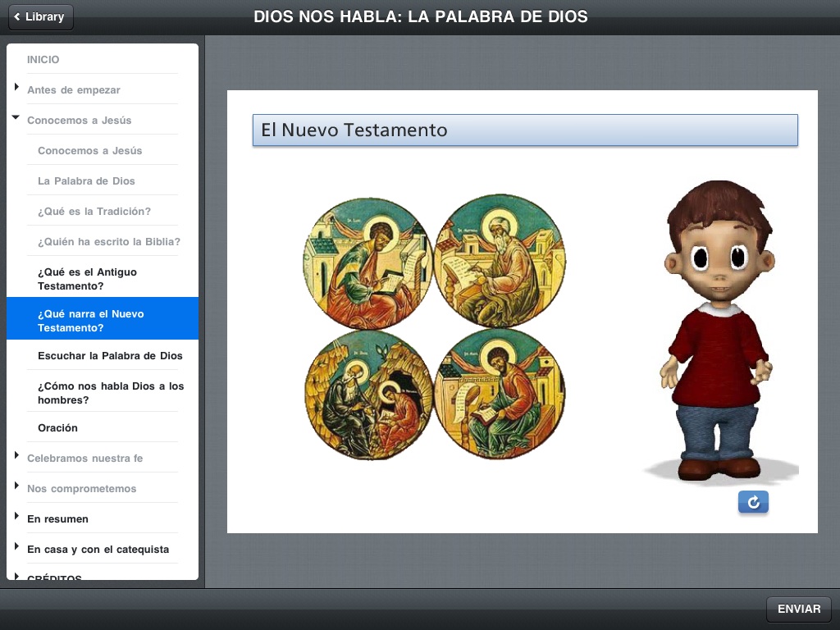Screen dimensions: 840x630
Task: Open the 'Oración' page
Action: pos(57,427)
